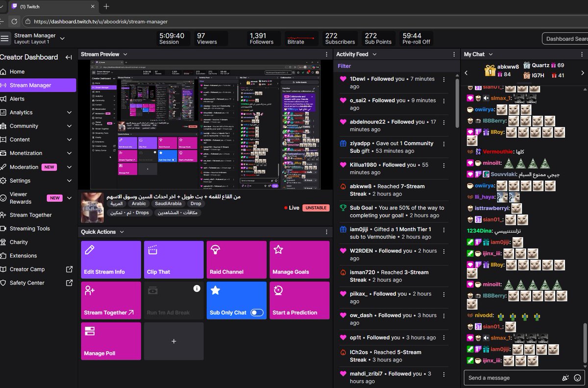Click the Dashboard Search field
The height and width of the screenshot is (388, 588).
(x=565, y=39)
